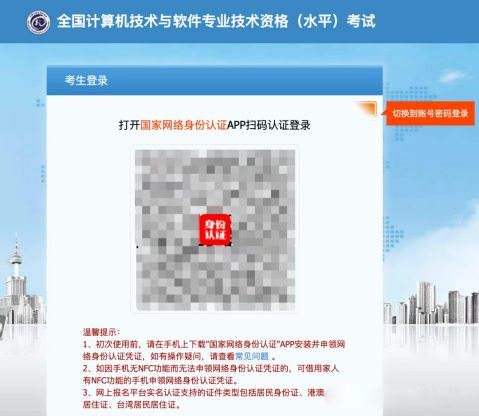Click the 打开 text before the orange APP name
Viewport: 479px width, 416px height.
(129, 125)
